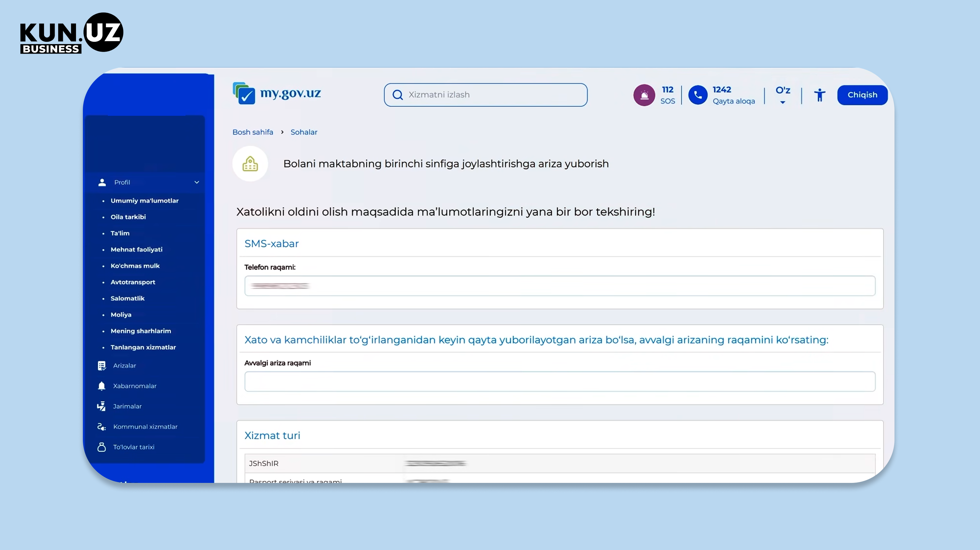Click the purple SOS alarm icon

[644, 95]
